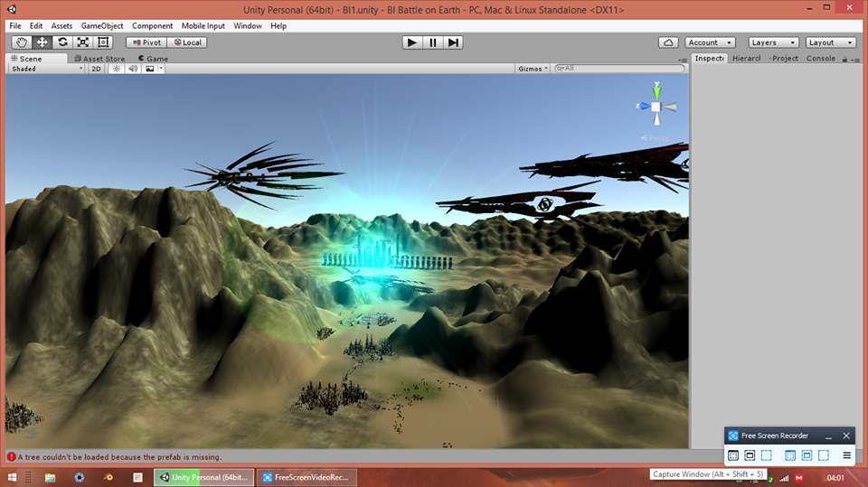
Task: Toggle scene lighting sun icon
Action: 117,69
